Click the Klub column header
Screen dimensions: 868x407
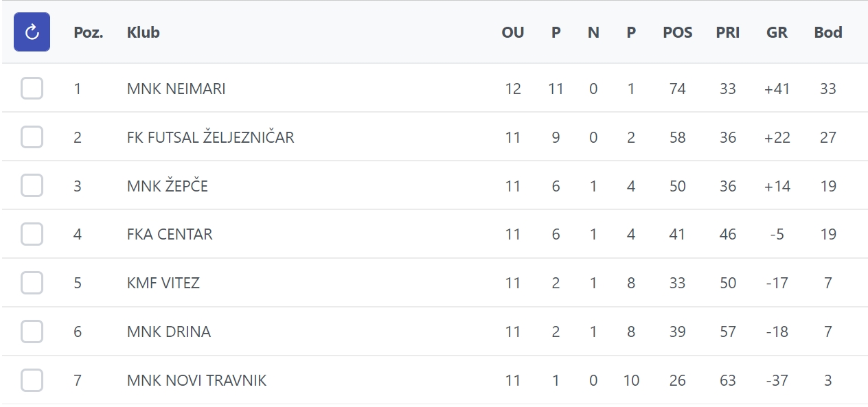(144, 32)
